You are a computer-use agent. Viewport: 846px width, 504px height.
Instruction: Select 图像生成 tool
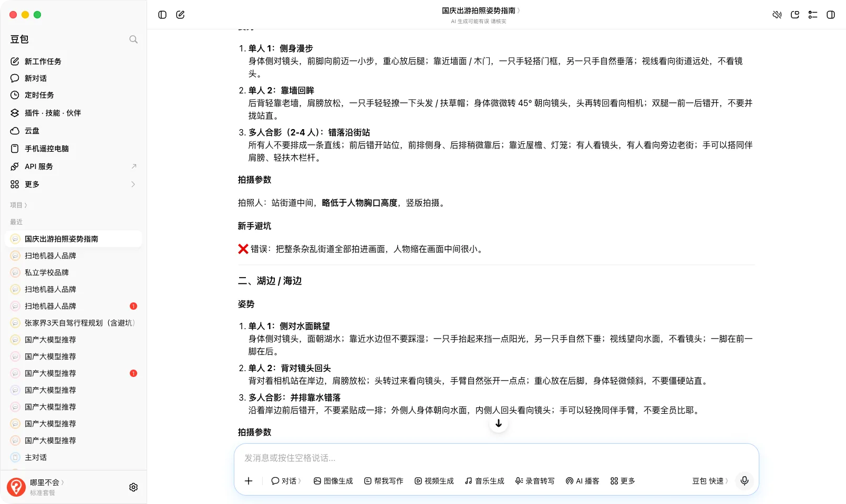point(333,481)
